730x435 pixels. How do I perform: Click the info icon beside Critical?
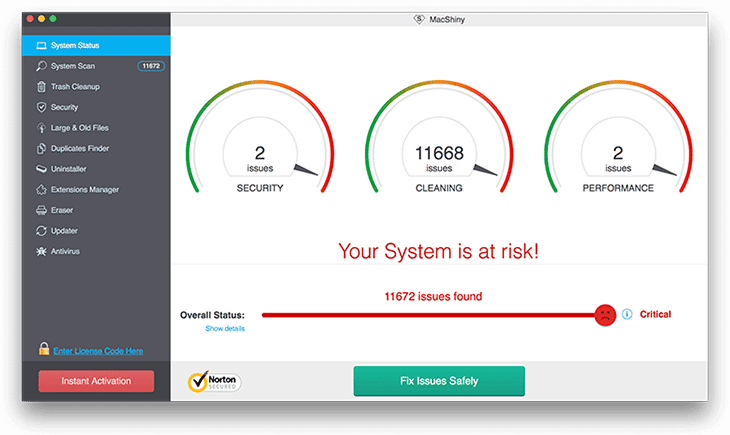tap(627, 314)
